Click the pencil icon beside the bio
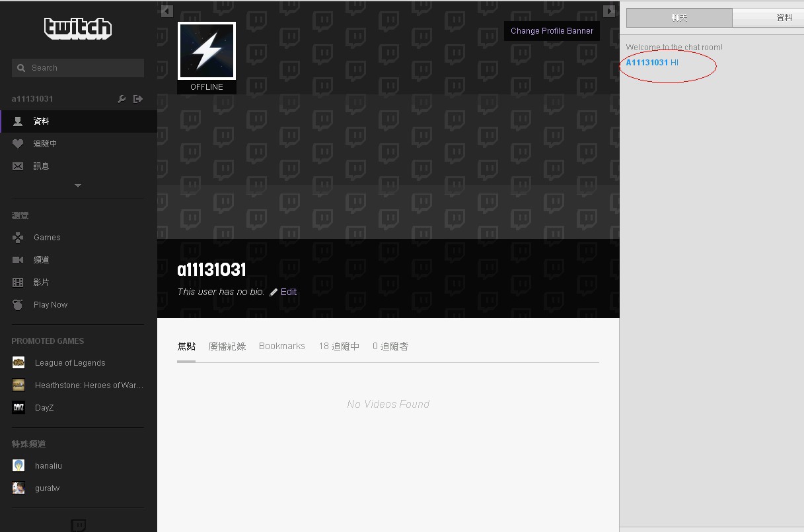 tap(274, 292)
